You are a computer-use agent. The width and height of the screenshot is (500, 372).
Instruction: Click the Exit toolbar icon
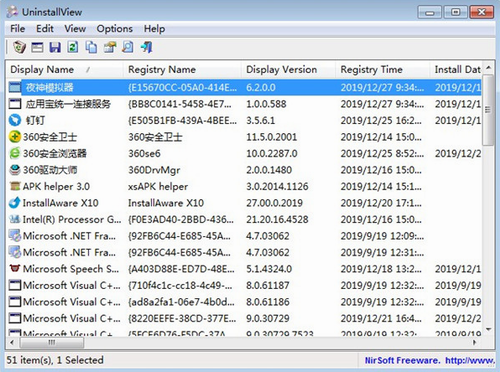coord(146,47)
